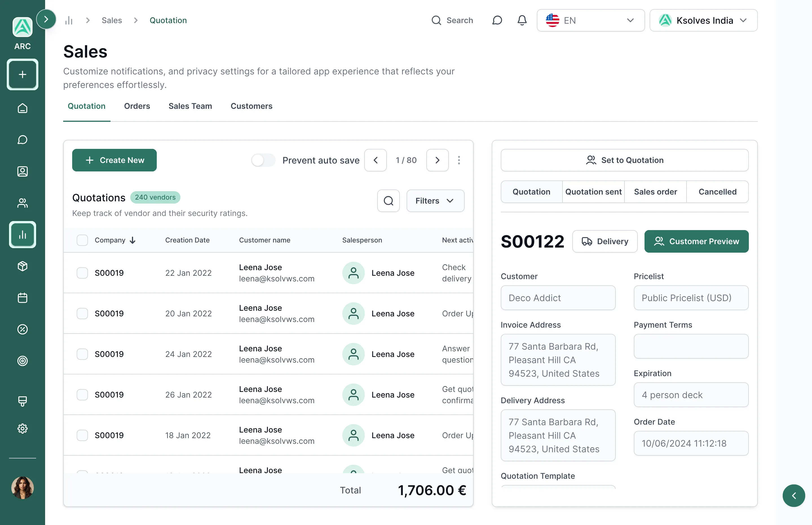Select the bar chart Sales icon in the sidebar
The width and height of the screenshot is (812, 525).
click(x=23, y=235)
